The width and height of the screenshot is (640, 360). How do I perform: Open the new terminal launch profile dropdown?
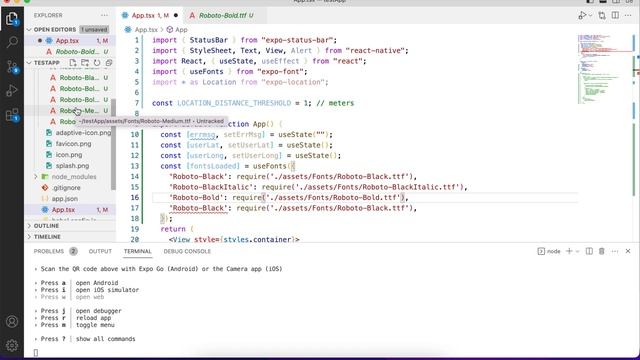pos(577,251)
